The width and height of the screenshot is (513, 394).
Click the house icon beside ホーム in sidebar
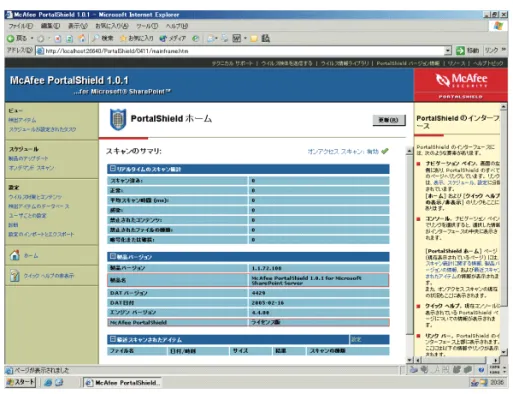[14, 255]
